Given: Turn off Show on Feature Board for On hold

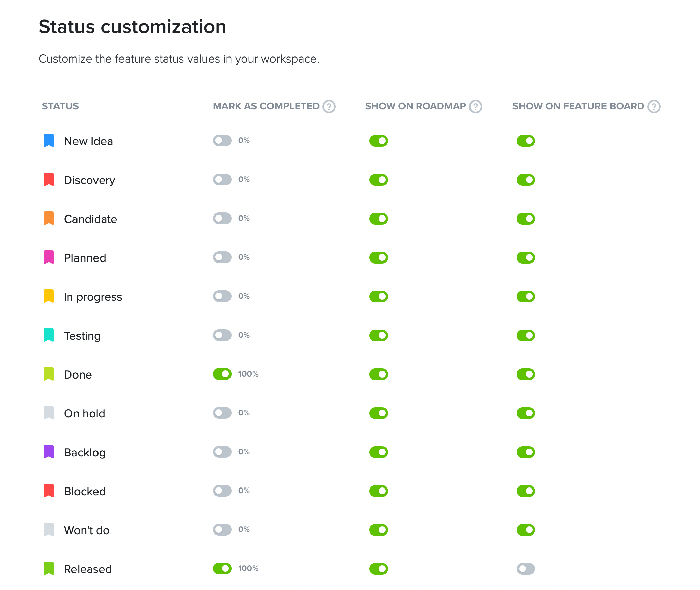Looking at the screenshot, I should [526, 413].
